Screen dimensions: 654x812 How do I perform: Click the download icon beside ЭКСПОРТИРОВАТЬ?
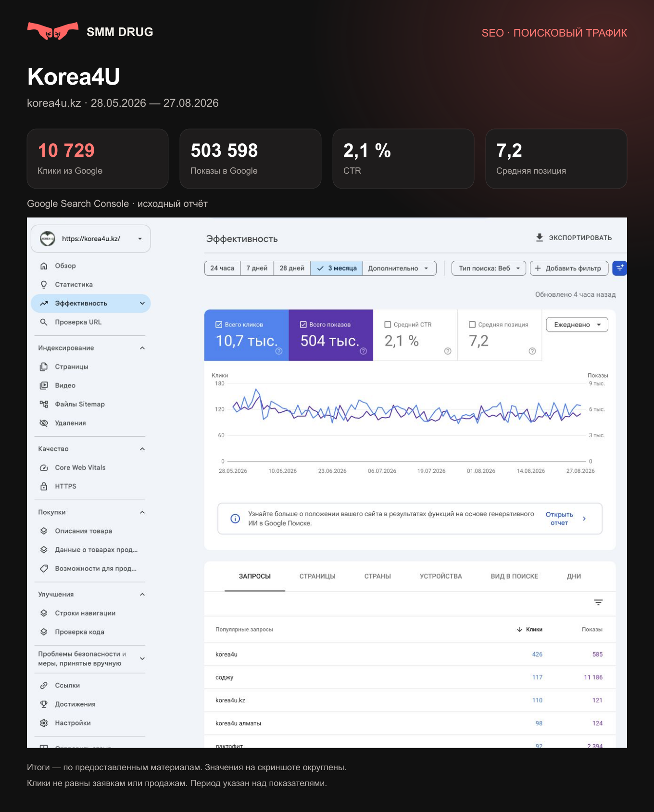(540, 238)
